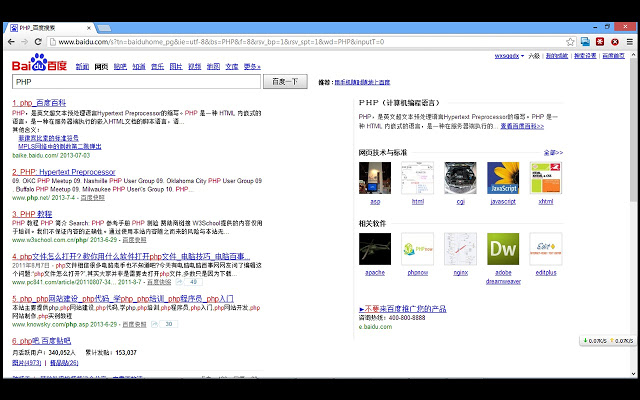The width and height of the screenshot is (640, 400).
Task: Click the 百度一下 search button
Action: pos(285,82)
